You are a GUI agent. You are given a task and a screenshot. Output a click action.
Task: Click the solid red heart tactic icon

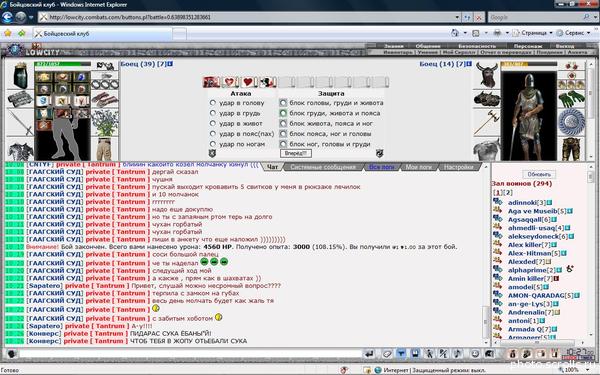click(248, 82)
